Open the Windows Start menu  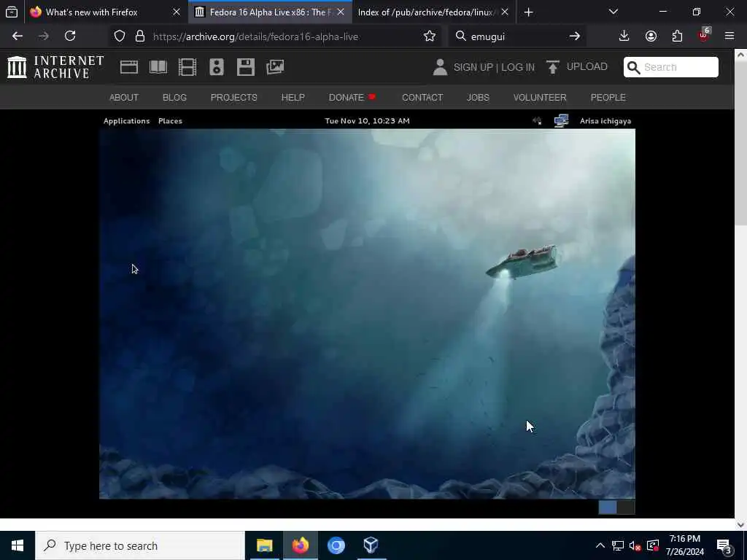(18, 545)
